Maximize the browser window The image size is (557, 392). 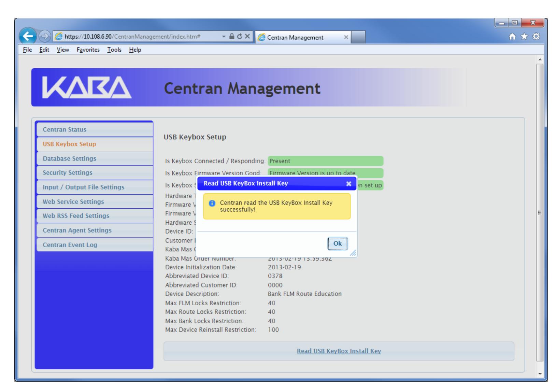click(x=515, y=22)
